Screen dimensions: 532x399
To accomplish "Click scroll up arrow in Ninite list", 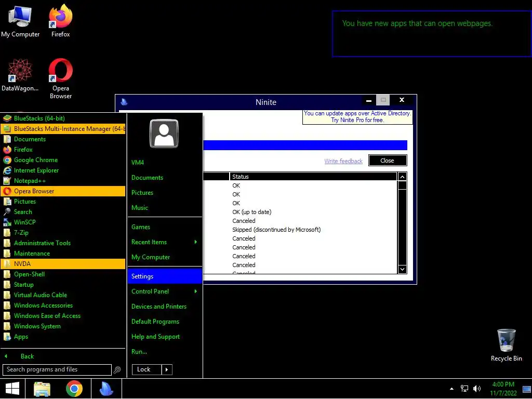I will 402,177.
